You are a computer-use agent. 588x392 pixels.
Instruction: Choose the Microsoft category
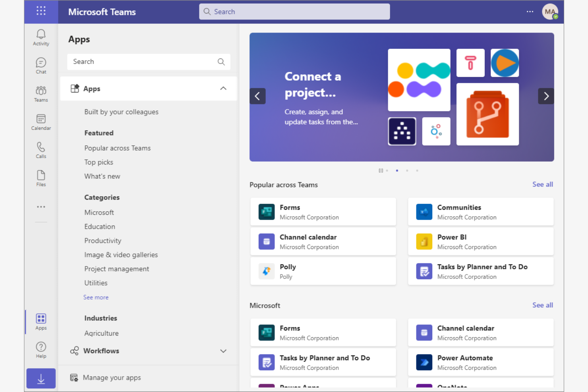99,212
